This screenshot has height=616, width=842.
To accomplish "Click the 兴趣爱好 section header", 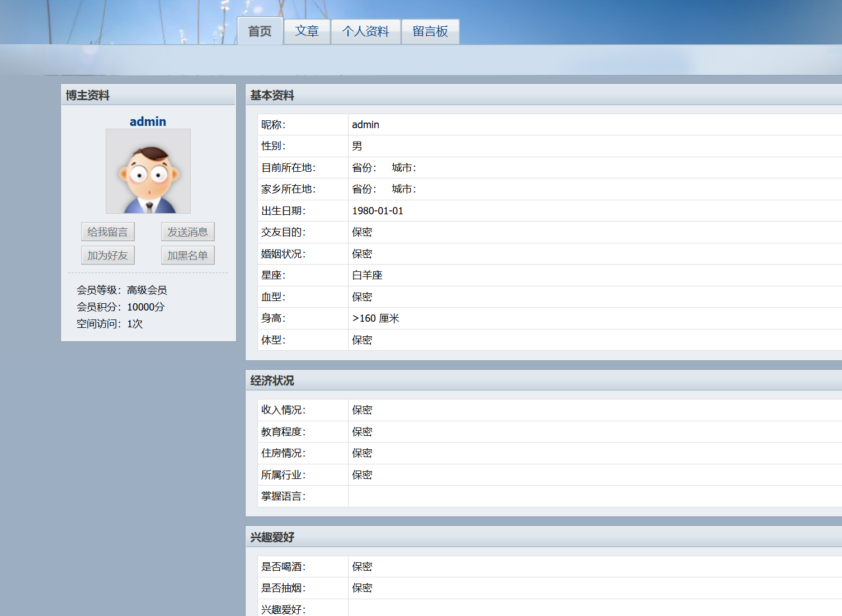I will coord(272,537).
